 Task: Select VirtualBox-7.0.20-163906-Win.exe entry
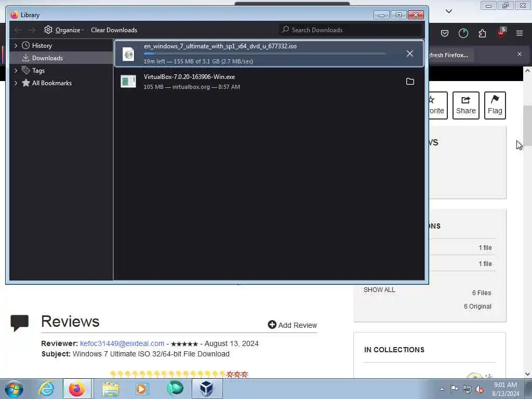point(269,82)
